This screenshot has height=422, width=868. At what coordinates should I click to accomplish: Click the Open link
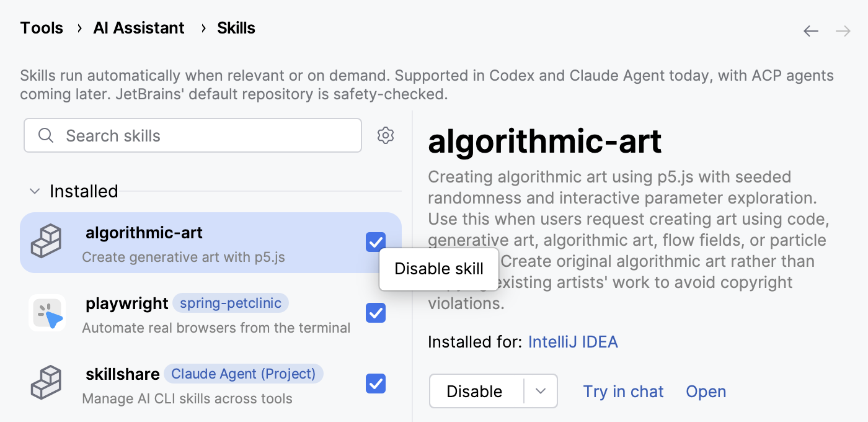706,392
